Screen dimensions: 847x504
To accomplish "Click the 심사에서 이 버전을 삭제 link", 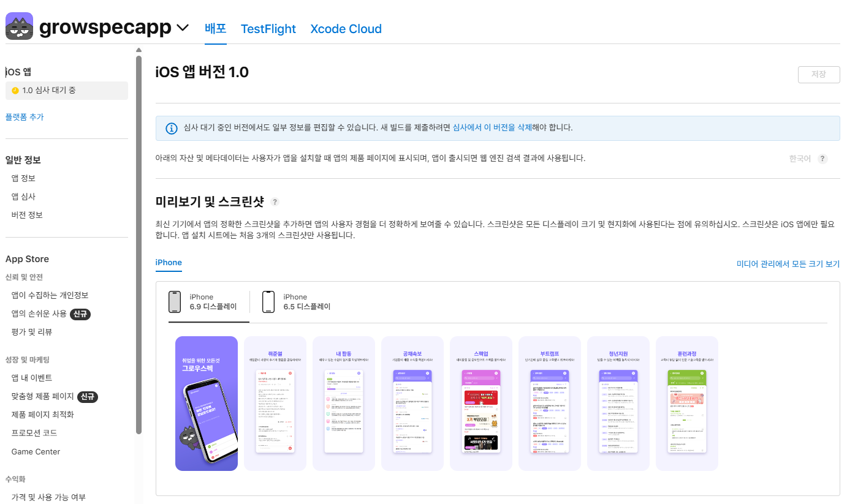I will [492, 128].
